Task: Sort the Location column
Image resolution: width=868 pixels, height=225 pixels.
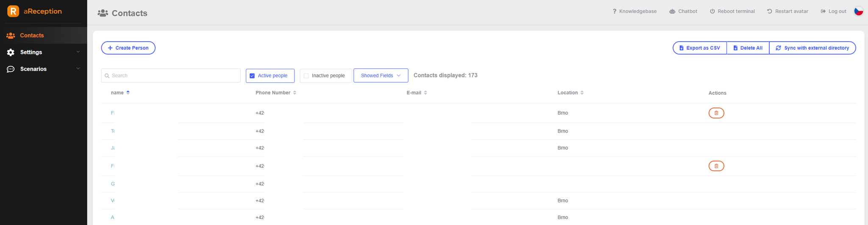Action: click(x=582, y=93)
